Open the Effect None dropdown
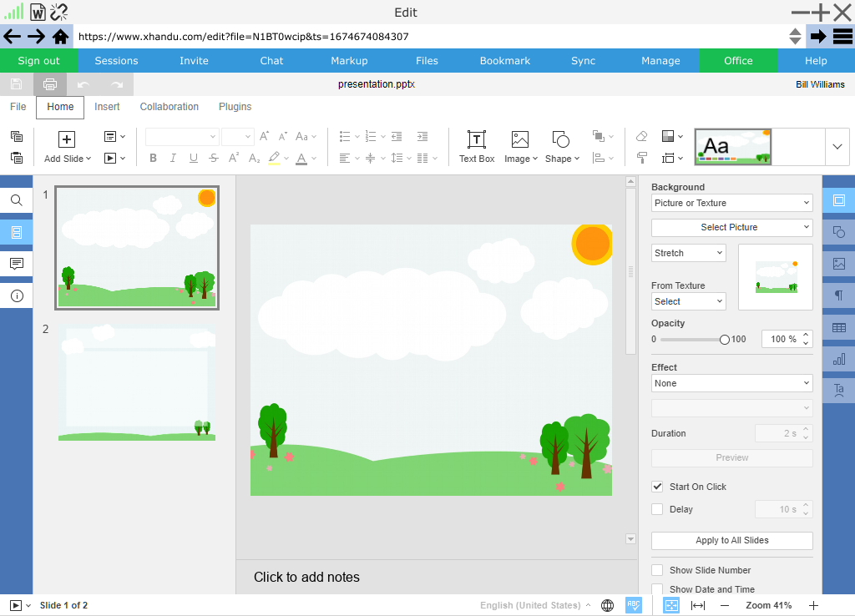This screenshot has width=855, height=616. point(731,383)
